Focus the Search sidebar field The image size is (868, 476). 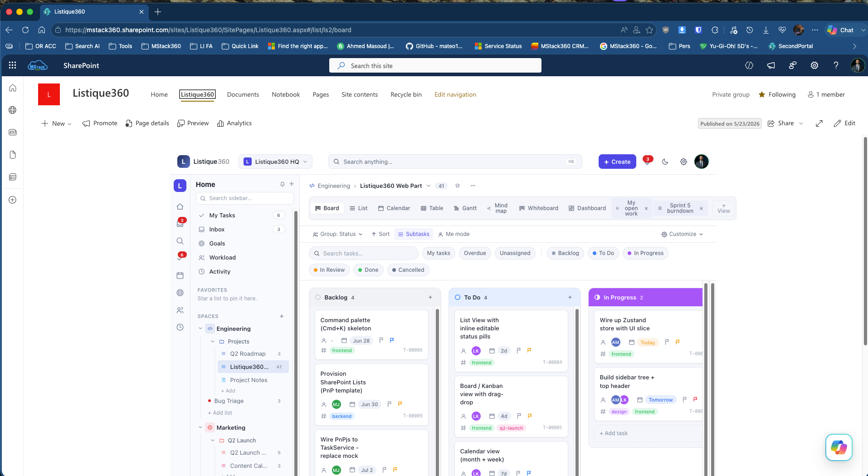pyautogui.click(x=245, y=198)
